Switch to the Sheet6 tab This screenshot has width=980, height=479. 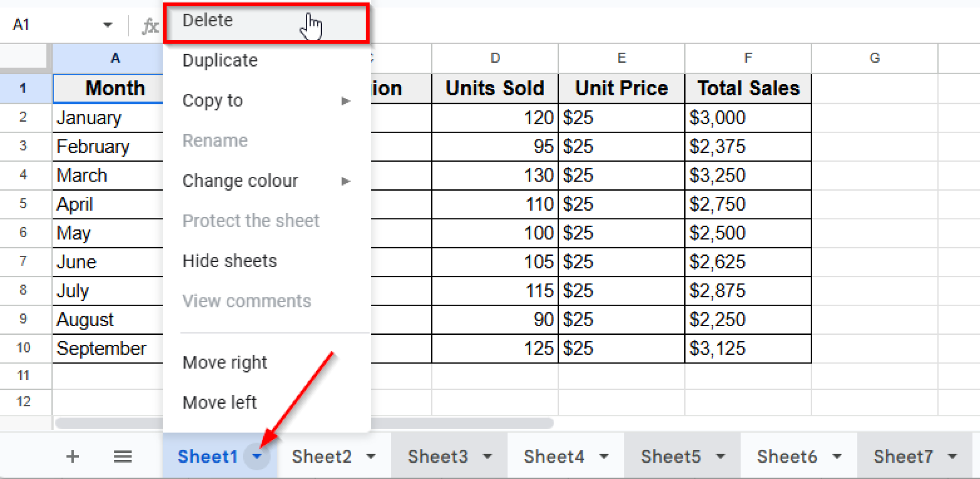(788, 456)
